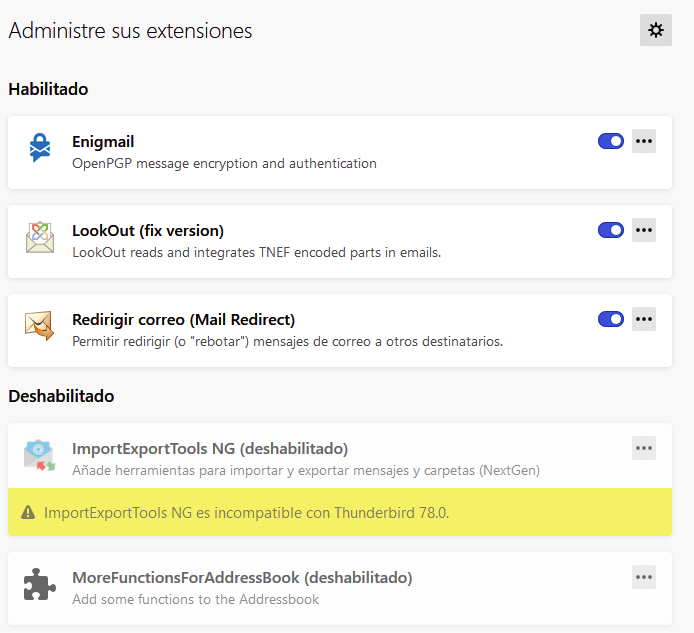Open the LookOut (fix version) details
Image resolution: width=694 pixels, height=633 pixels.
(148, 231)
